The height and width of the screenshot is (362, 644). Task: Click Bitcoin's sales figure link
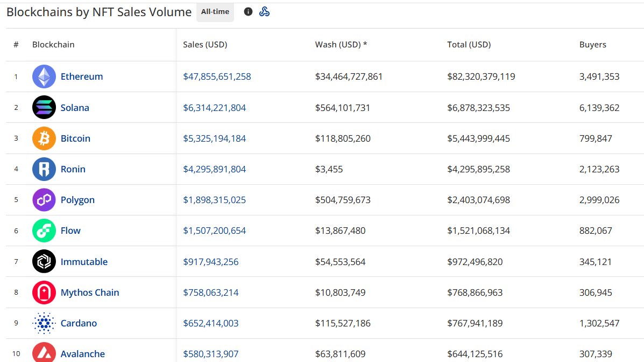[x=214, y=138]
